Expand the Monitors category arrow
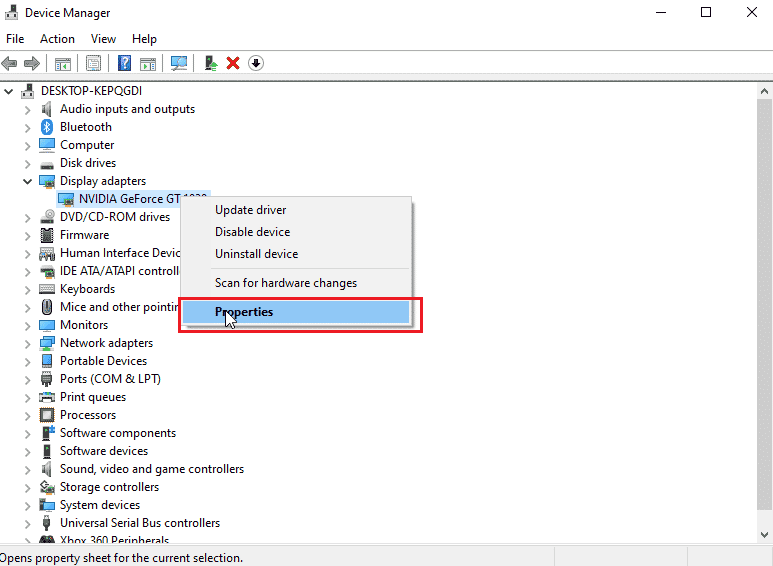This screenshot has width=773, height=566. pyautogui.click(x=27, y=325)
